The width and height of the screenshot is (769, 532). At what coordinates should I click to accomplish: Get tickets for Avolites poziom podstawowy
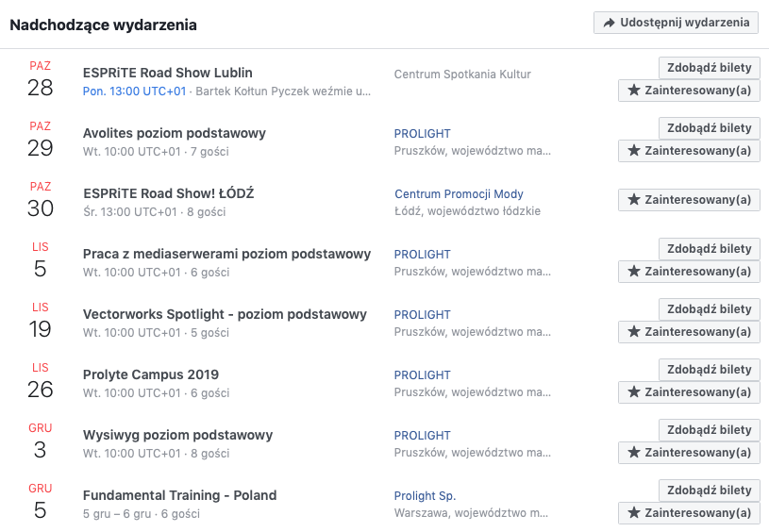[x=710, y=128]
